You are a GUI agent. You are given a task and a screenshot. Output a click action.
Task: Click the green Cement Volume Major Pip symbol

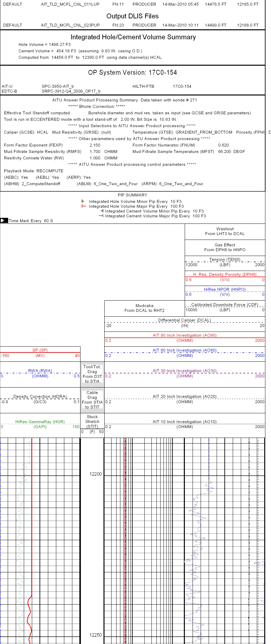pyautogui.click(x=101, y=216)
